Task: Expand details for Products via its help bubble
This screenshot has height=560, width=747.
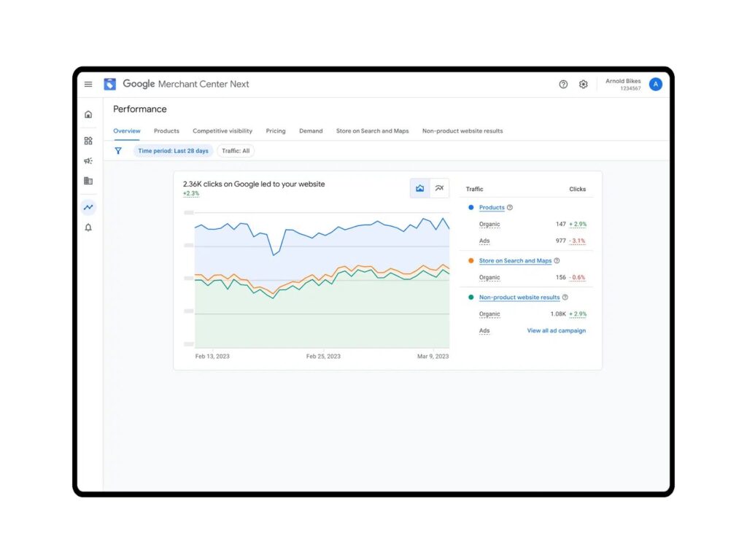Action: pos(509,207)
